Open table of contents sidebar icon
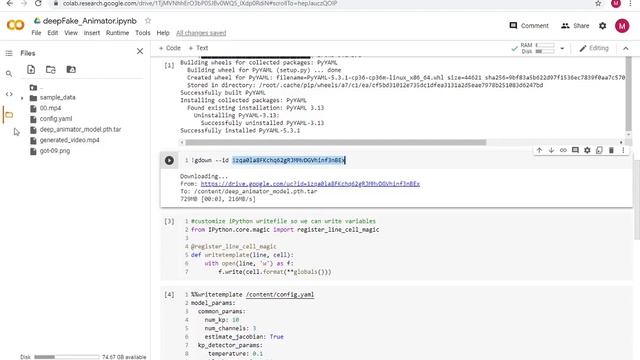 pyautogui.click(x=9, y=53)
